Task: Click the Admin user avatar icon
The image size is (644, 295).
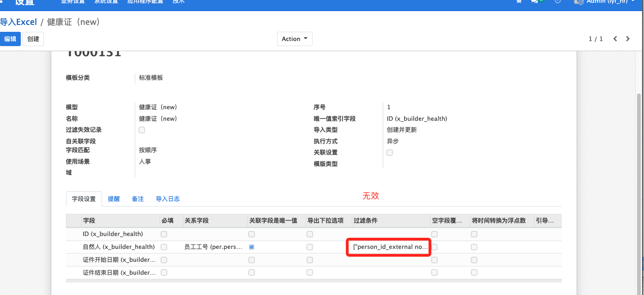Action: tap(578, 2)
